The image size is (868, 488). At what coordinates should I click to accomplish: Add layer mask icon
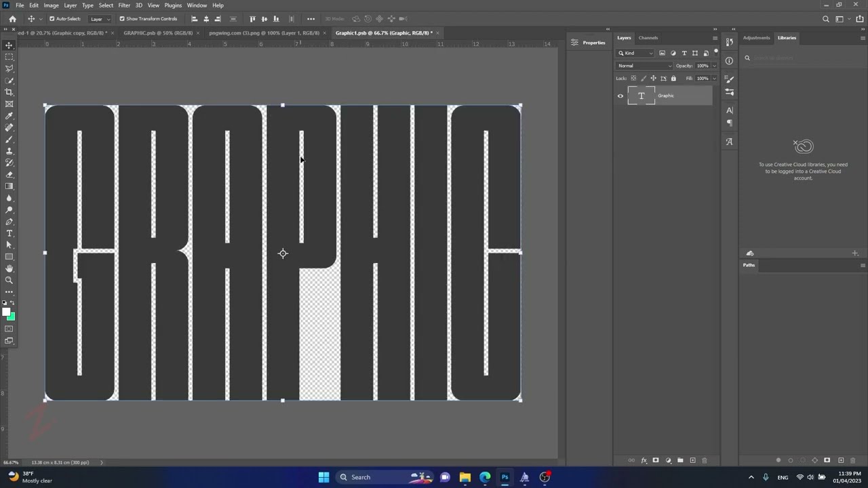click(x=656, y=461)
